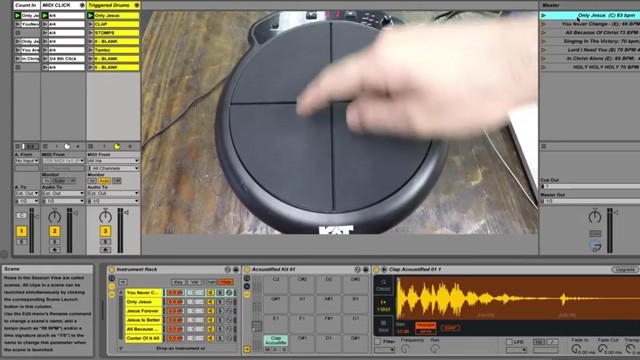The height and width of the screenshot is (360, 640).
Task: Click the Upgrade button in Simpler
Action: (x=625, y=269)
